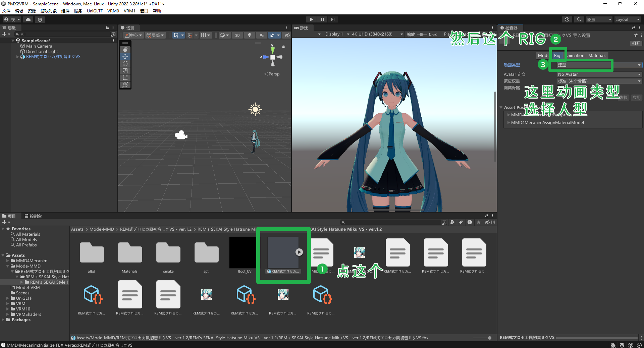Open the Layout dropdown
Viewport: 644px width, 348px height.
(627, 19)
